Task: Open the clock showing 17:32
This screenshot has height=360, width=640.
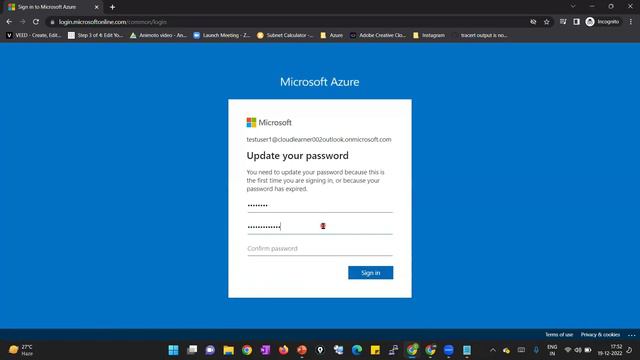Action: [610, 350]
